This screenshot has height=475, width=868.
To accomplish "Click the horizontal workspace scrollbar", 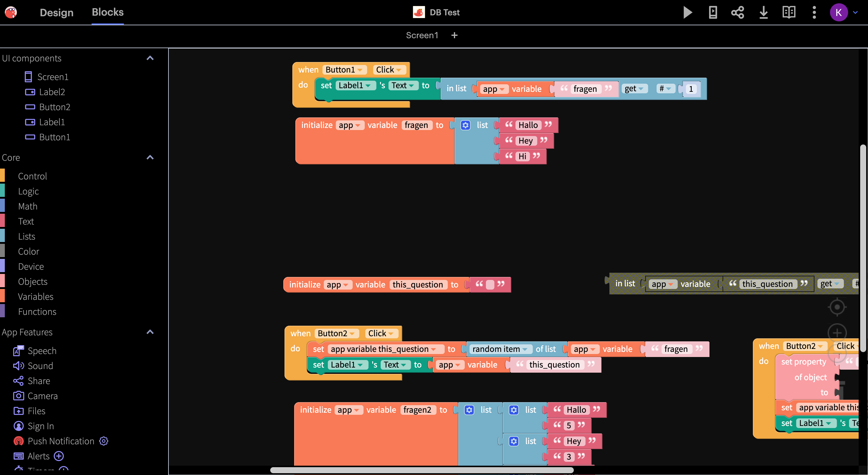I will coord(422,470).
